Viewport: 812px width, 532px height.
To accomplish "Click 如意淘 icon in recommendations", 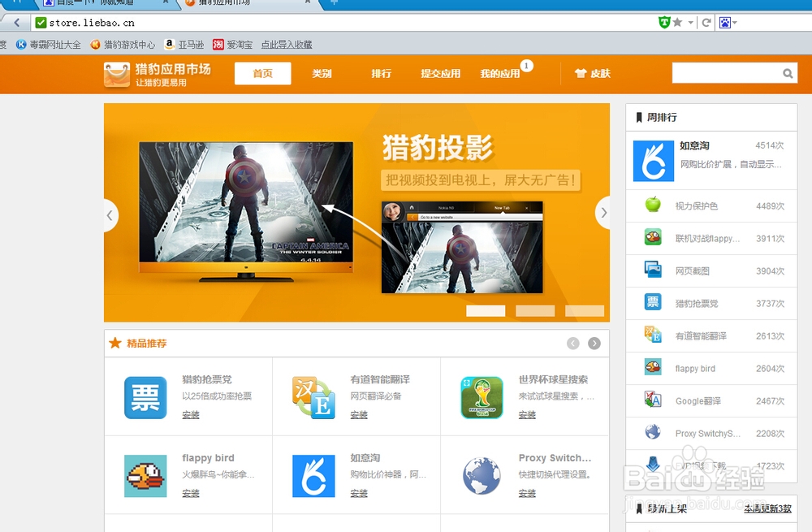I will click(x=313, y=476).
